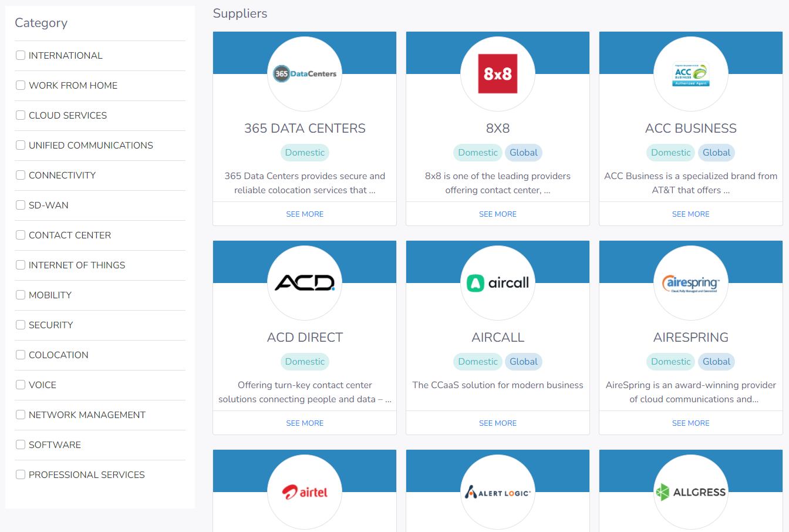
Task: Click the 365 DataCenters supplier logo
Action: click(305, 73)
